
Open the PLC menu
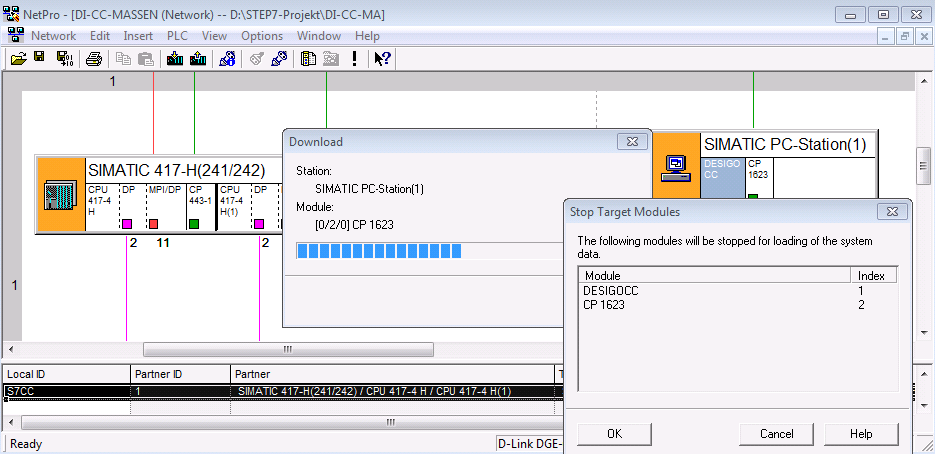177,36
